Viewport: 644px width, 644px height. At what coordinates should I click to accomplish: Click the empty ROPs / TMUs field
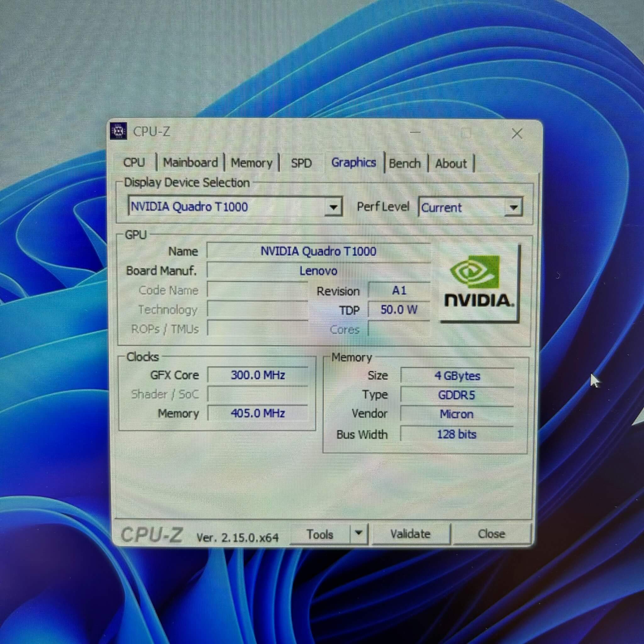pos(257,328)
